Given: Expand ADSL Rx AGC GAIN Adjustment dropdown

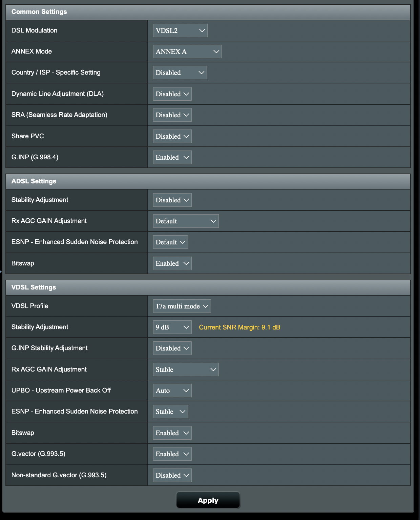Looking at the screenshot, I should point(186,221).
